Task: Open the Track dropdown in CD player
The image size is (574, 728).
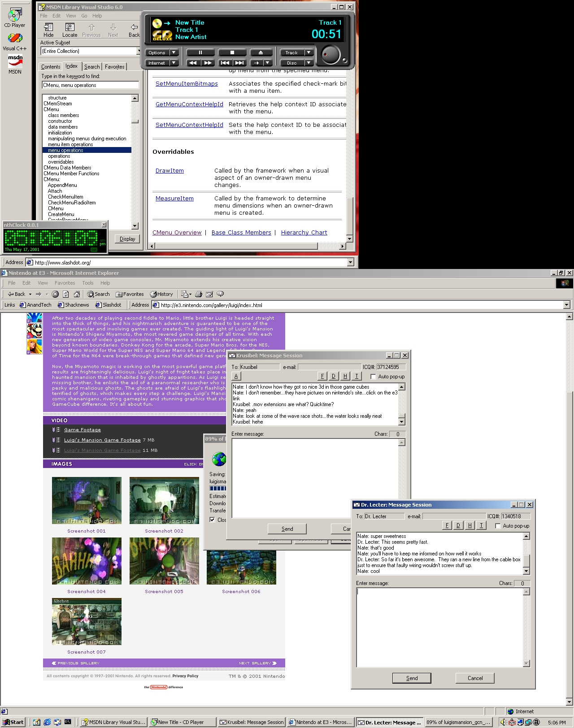Action: (309, 52)
